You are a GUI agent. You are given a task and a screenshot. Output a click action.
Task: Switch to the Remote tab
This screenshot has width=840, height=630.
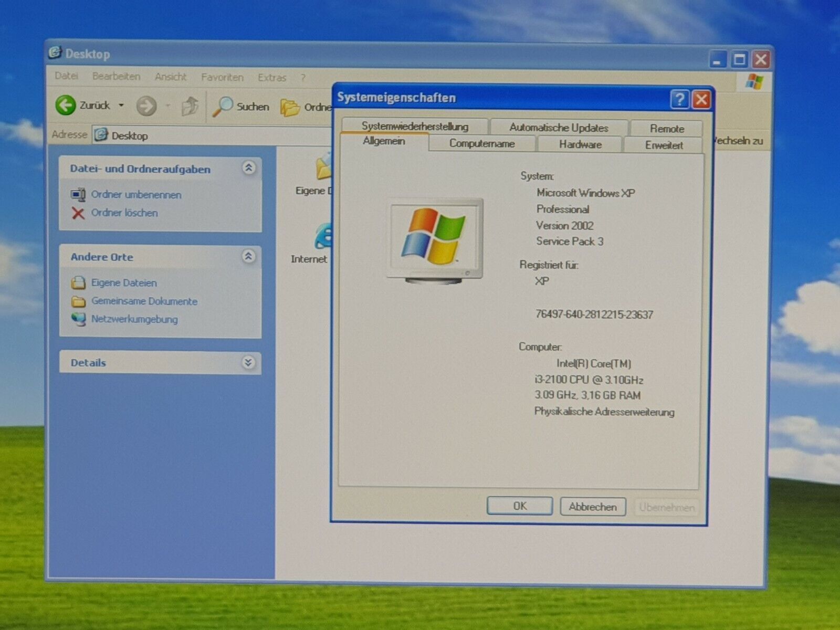click(667, 129)
